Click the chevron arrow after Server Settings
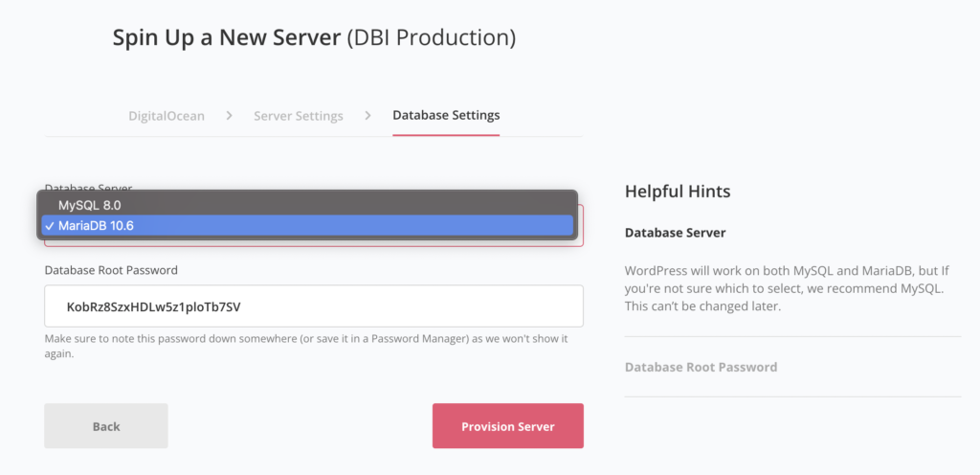 pos(367,116)
